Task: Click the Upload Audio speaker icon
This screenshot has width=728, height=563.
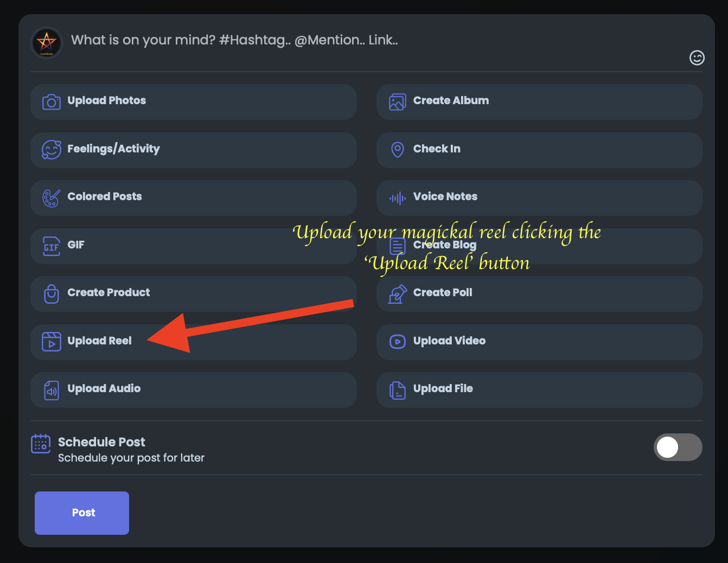Action: [x=51, y=390]
